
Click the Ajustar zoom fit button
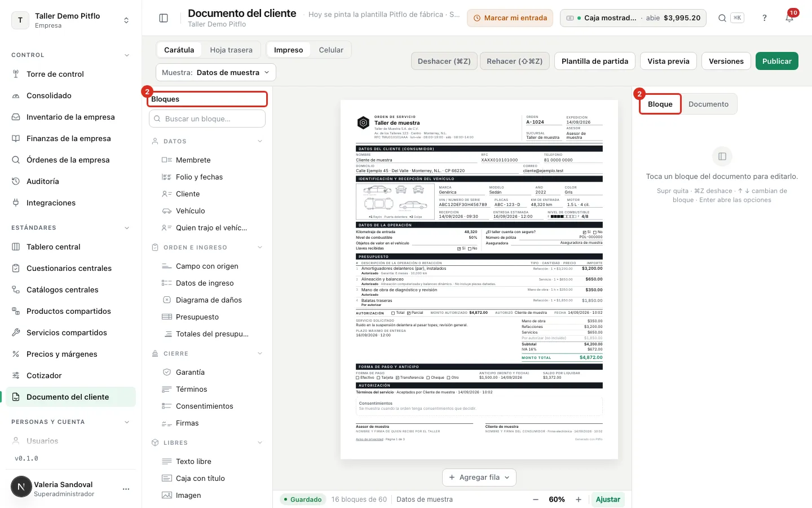608,500
